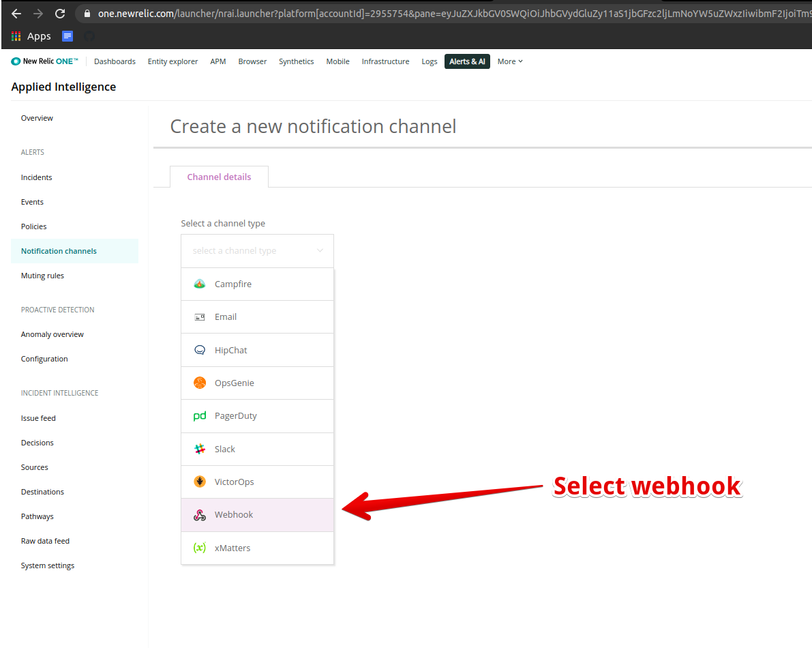Open Notification channels in the sidebar
This screenshot has width=812, height=648.
[74, 251]
